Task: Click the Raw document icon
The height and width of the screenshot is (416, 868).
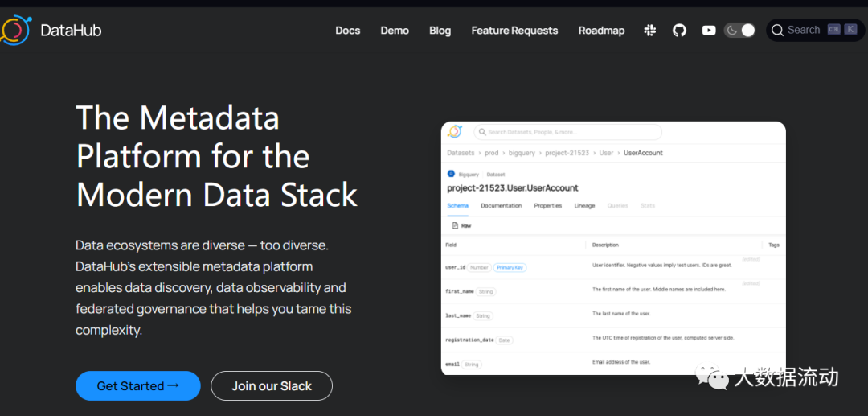Action: click(455, 225)
